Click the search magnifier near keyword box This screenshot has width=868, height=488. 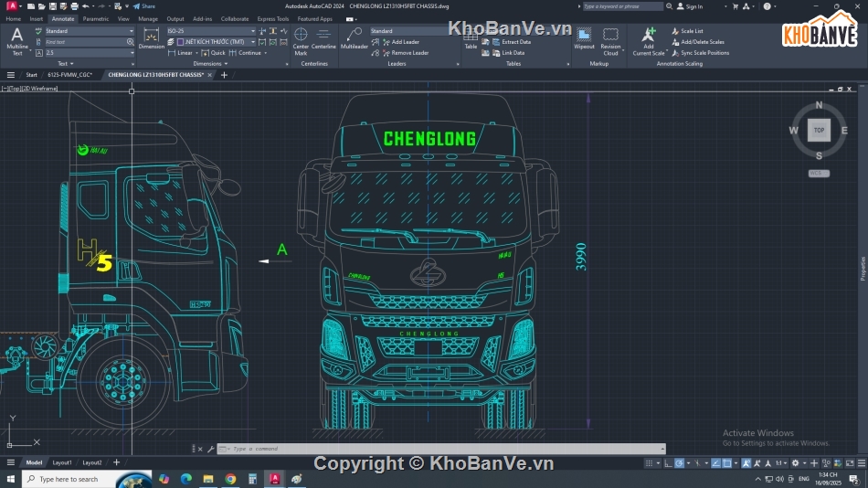click(x=669, y=6)
